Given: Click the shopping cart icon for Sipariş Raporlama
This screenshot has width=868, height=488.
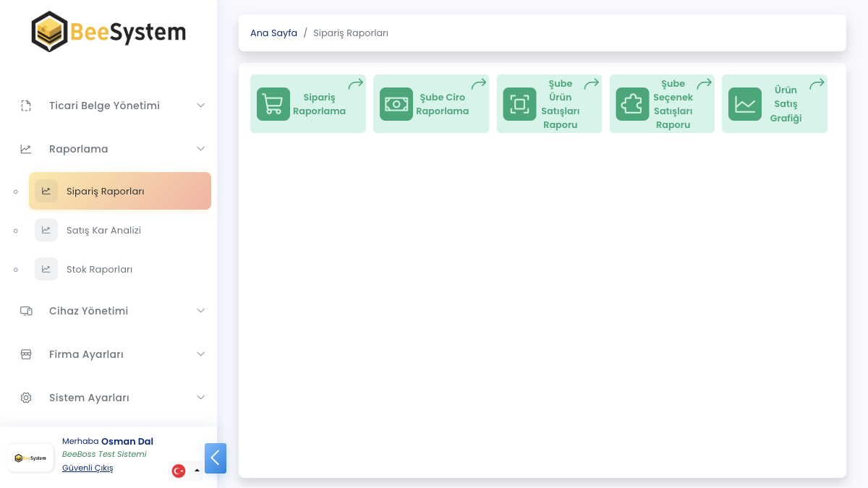Looking at the screenshot, I should (273, 104).
